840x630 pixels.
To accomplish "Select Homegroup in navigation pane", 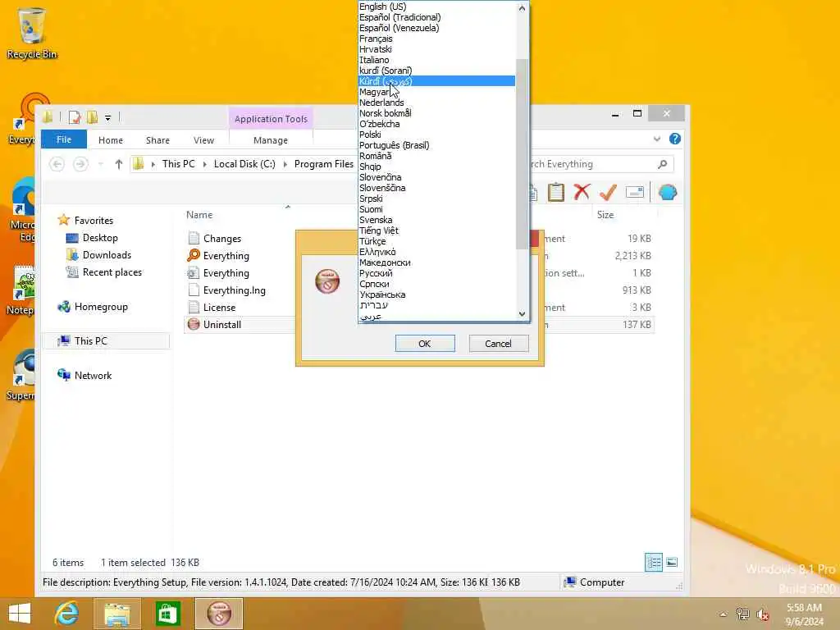I will pos(101,307).
